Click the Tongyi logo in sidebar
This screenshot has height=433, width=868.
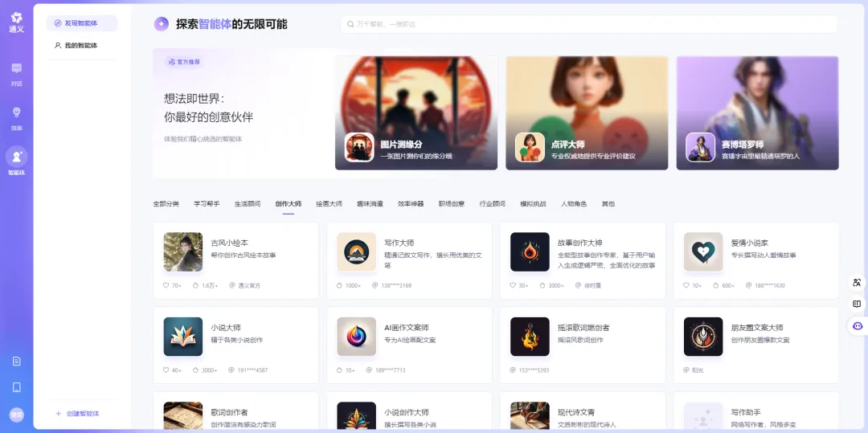17,22
